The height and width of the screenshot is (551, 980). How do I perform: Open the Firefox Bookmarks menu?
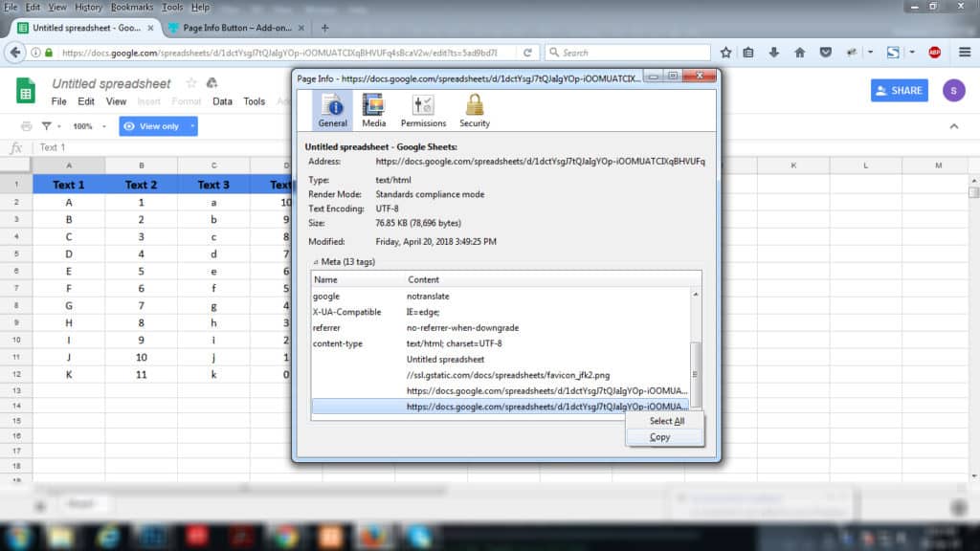[x=132, y=8]
